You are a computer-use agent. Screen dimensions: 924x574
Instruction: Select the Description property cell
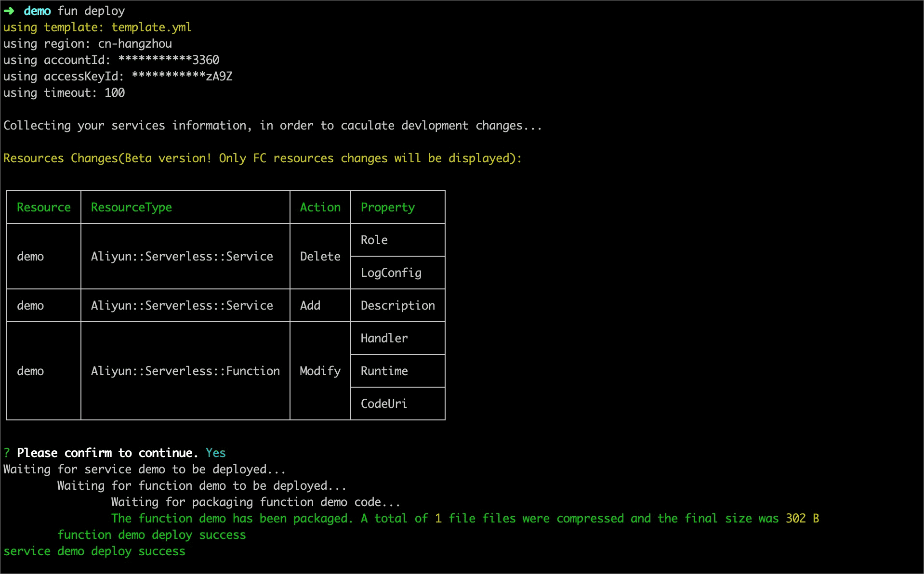tap(397, 306)
